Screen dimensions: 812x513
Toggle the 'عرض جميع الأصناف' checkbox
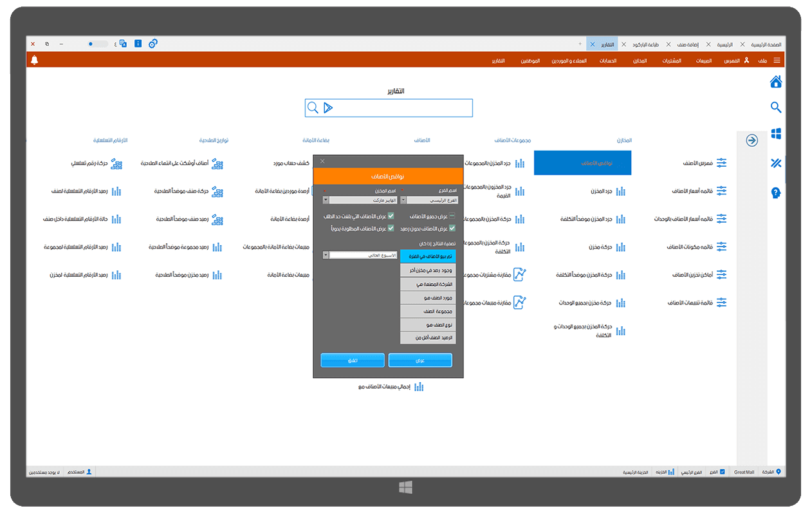pos(452,216)
